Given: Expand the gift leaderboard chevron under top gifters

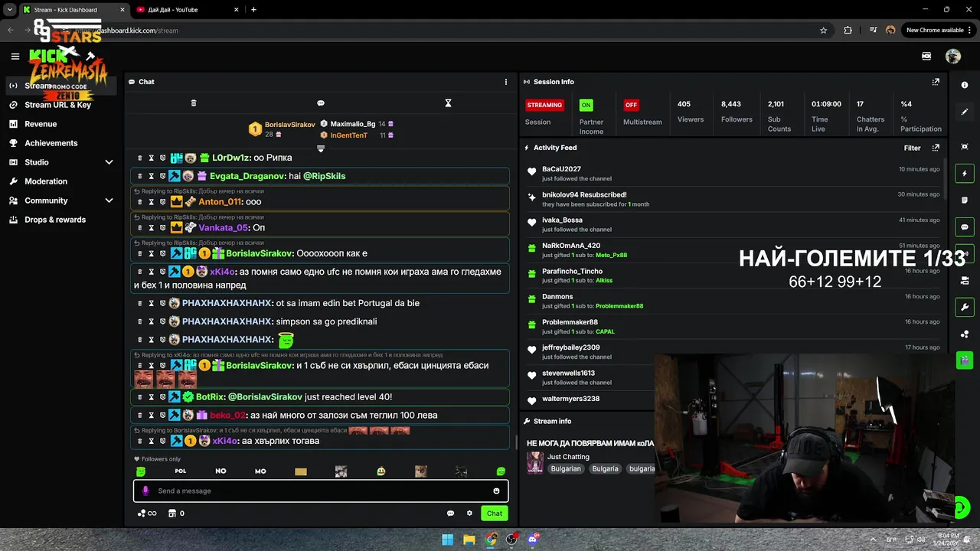Looking at the screenshot, I should click(x=321, y=148).
